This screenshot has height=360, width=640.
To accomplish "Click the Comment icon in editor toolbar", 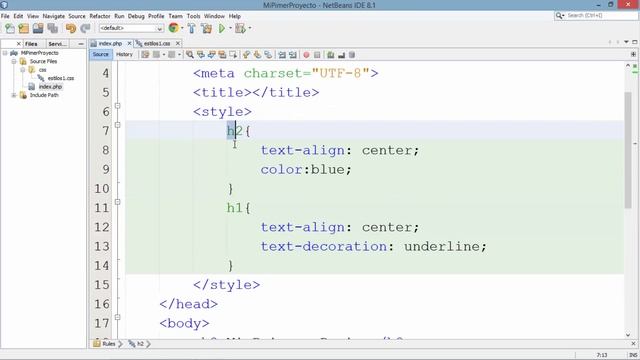I will tap(331, 55).
